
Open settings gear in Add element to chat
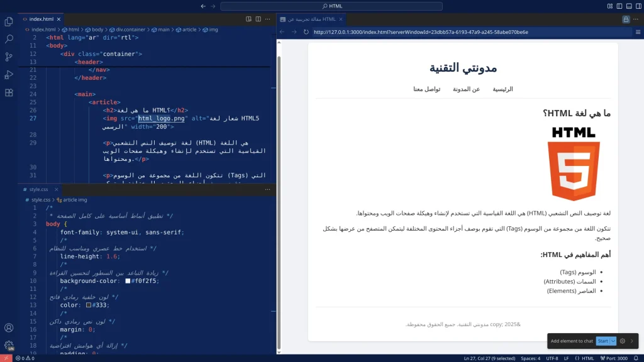tap(623, 341)
